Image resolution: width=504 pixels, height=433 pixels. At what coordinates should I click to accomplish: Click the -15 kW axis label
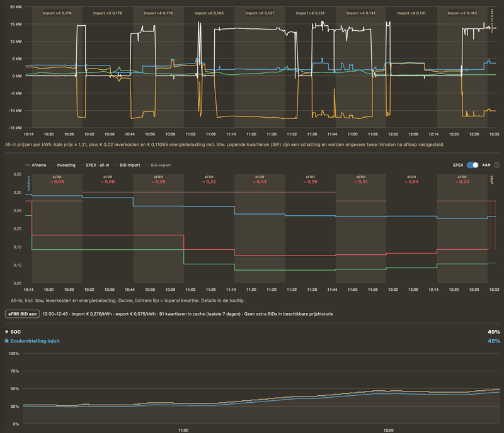15,128
